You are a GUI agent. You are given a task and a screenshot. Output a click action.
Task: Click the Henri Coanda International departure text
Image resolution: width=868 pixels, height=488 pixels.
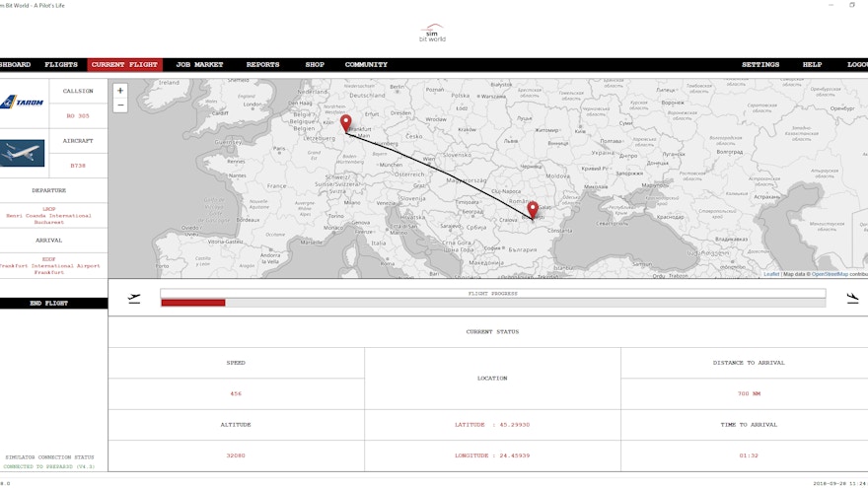pyautogui.click(x=48, y=216)
